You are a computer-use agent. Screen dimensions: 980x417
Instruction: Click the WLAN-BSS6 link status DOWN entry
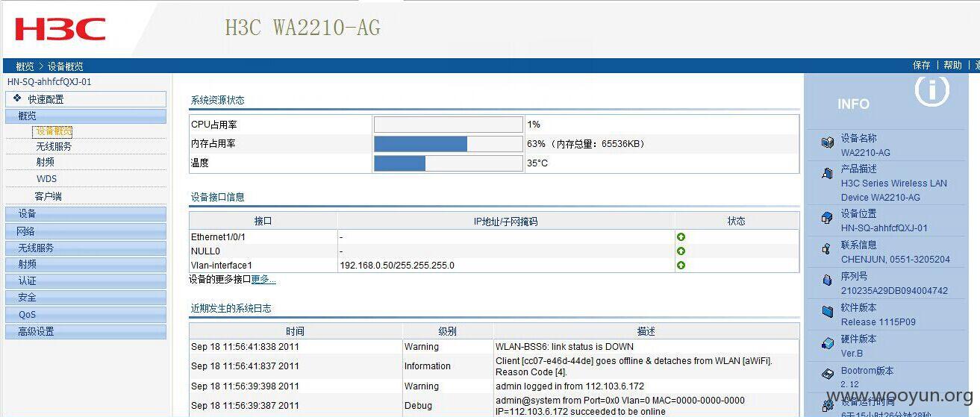point(564,347)
